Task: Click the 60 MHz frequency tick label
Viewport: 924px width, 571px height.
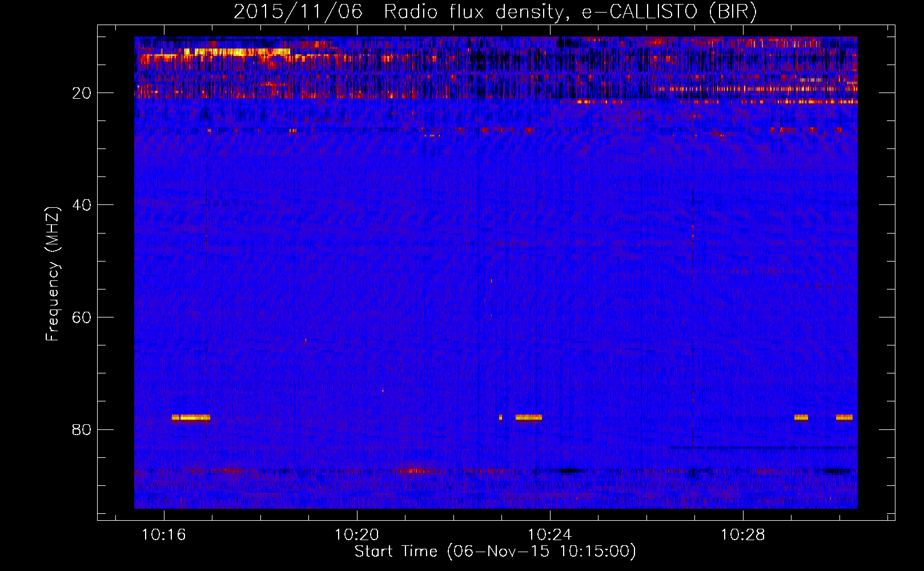Action: click(x=82, y=317)
